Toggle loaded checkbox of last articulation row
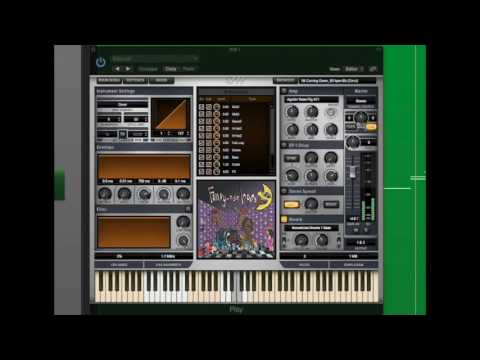 209,172
